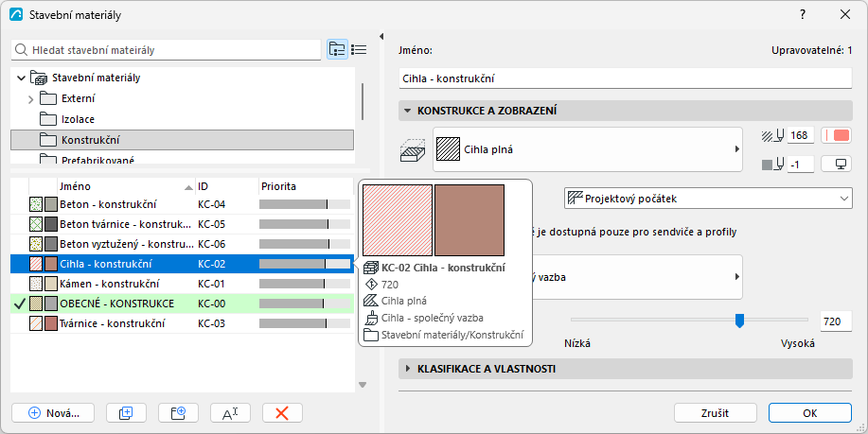Click the Nová... button
This screenshot has width=868, height=434.
[53, 413]
